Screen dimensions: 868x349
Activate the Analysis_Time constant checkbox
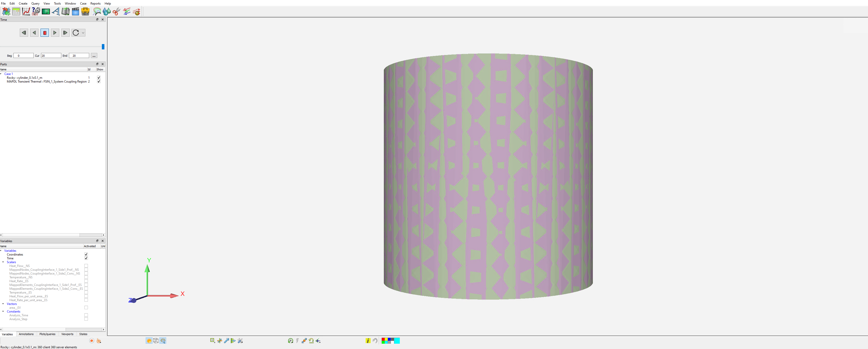click(x=86, y=315)
